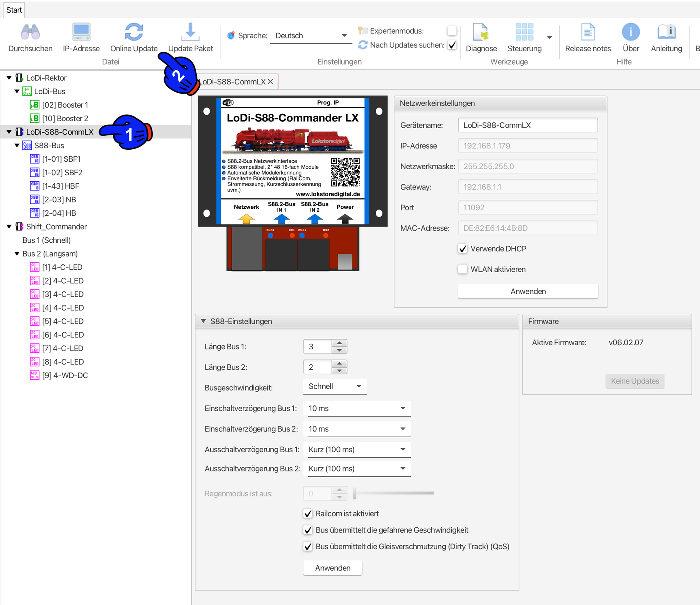The image size is (700, 605).
Task: Select the [8] 4-C-LED tree entry
Action: (63, 362)
